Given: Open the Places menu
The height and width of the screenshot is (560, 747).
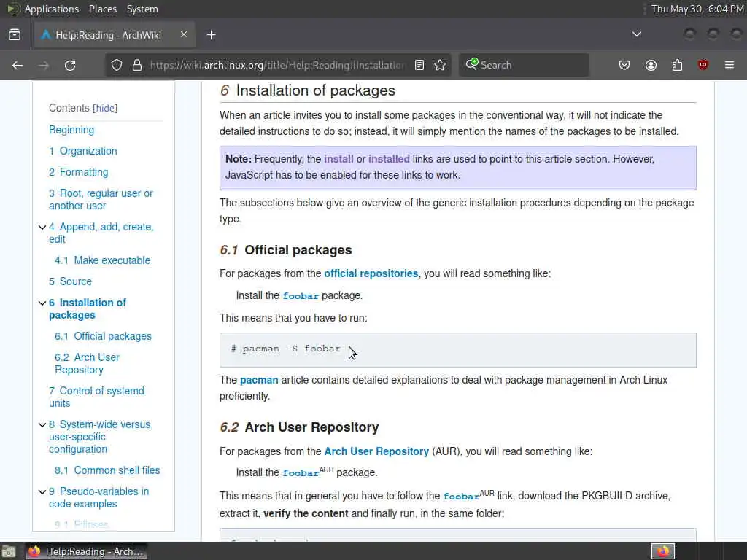Looking at the screenshot, I should coord(102,9).
